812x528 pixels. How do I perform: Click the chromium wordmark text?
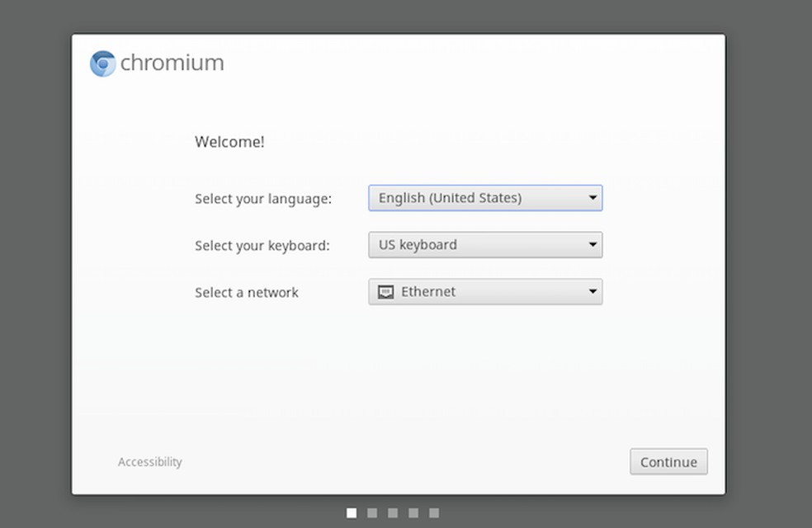tap(172, 64)
